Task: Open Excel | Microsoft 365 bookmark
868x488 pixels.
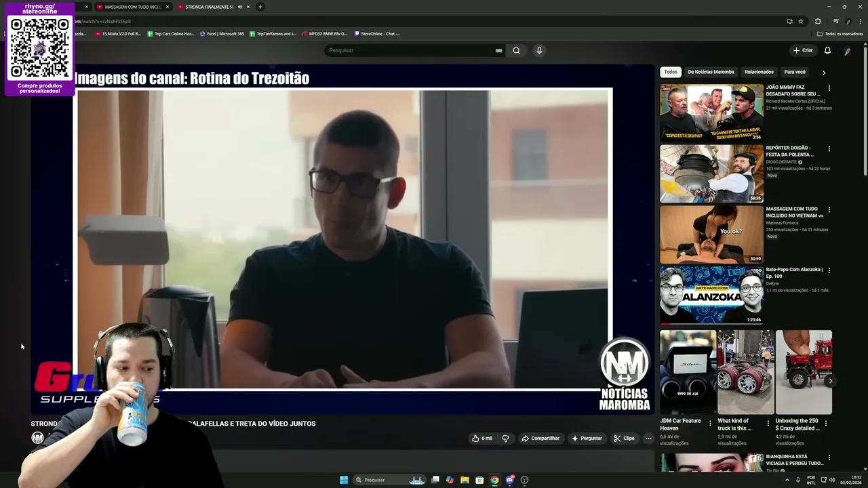Action: click(222, 33)
